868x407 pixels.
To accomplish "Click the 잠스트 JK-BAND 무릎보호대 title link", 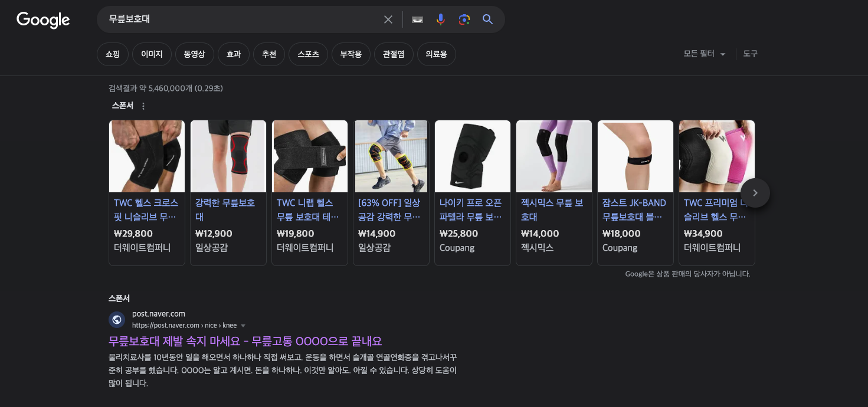I will tap(634, 210).
